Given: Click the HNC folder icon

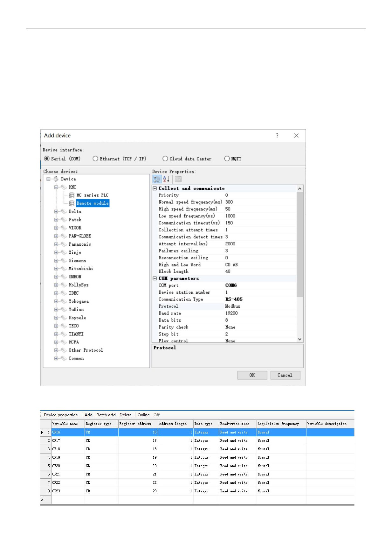Looking at the screenshot, I should tap(64, 187).
